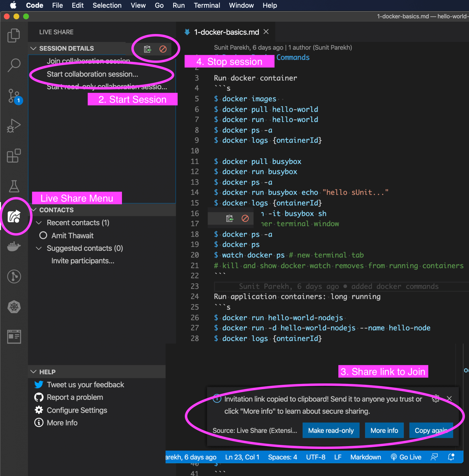
Task: Click the Sunit Parekh author codelens text
Action: [283, 48]
